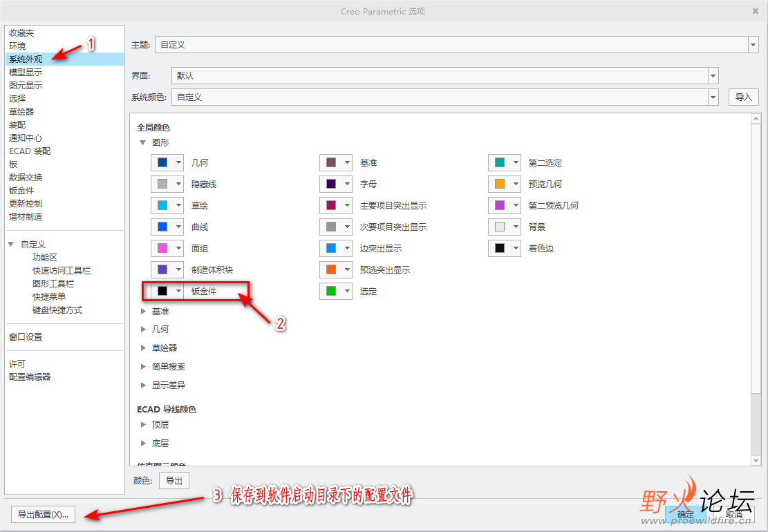The height and width of the screenshot is (532, 768).
Task: Select 数据交换 in the left list
Action: click(x=26, y=177)
